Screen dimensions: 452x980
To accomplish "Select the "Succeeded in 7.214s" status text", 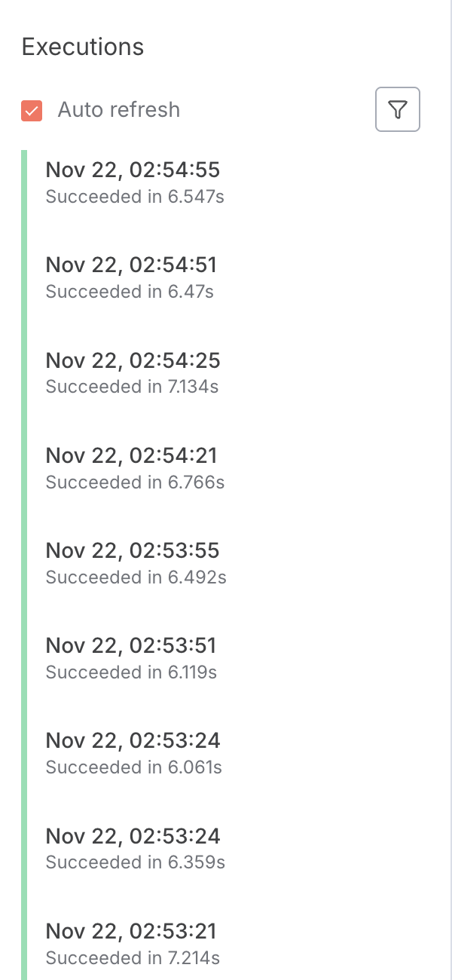I will point(133,958).
